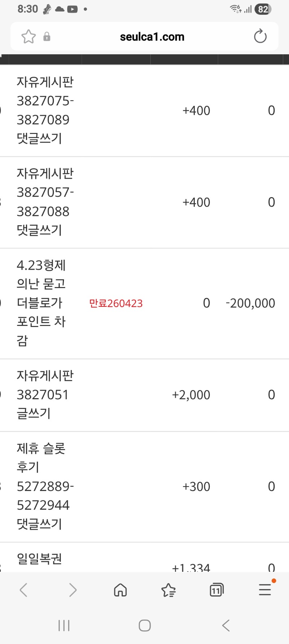289x644 pixels.
Task: Tap the red 만료260423 expiry label
Action: 116,303
